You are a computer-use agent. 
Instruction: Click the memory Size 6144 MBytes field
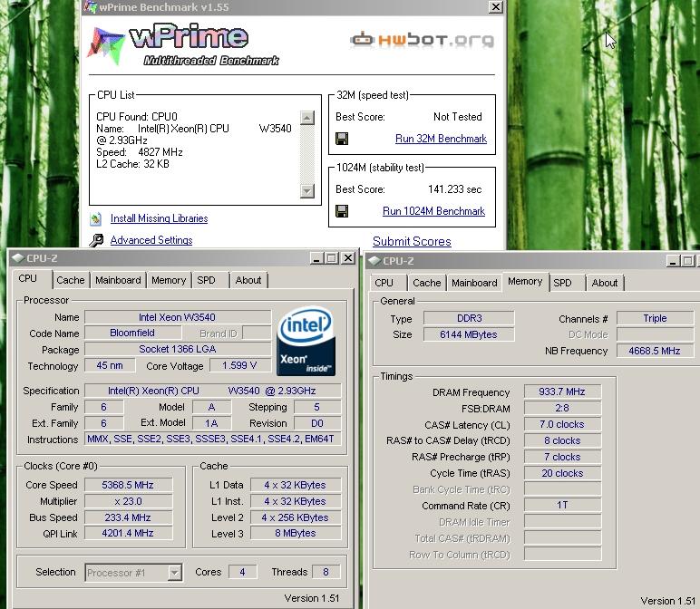pyautogui.click(x=469, y=334)
